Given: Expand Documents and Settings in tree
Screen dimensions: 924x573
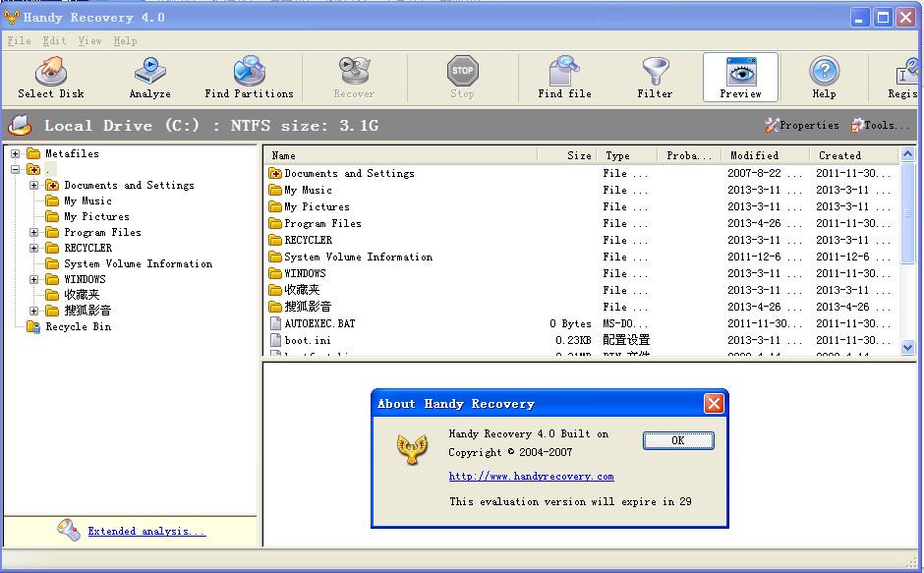Looking at the screenshot, I should (34, 185).
